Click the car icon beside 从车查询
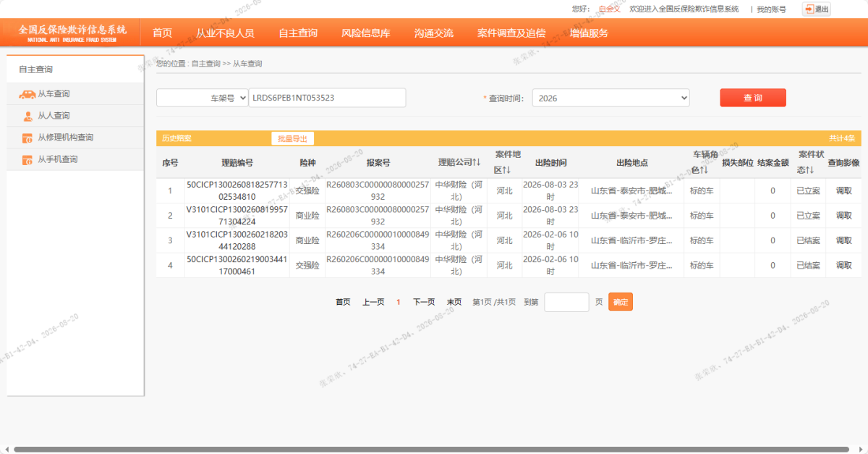The height and width of the screenshot is (454, 868). tap(27, 94)
